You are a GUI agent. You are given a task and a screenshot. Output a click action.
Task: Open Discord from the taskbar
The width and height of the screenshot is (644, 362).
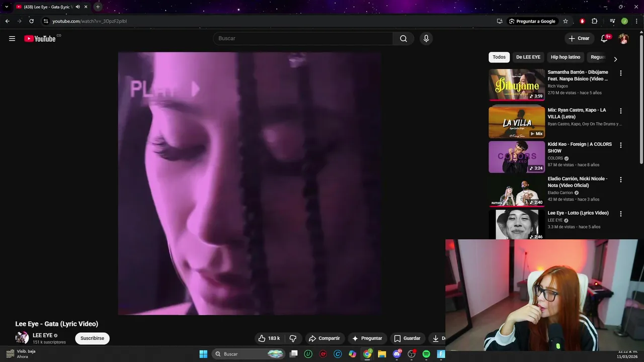click(x=397, y=354)
